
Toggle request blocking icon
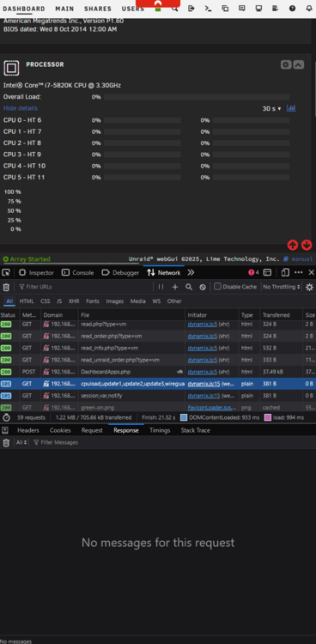[x=203, y=287]
